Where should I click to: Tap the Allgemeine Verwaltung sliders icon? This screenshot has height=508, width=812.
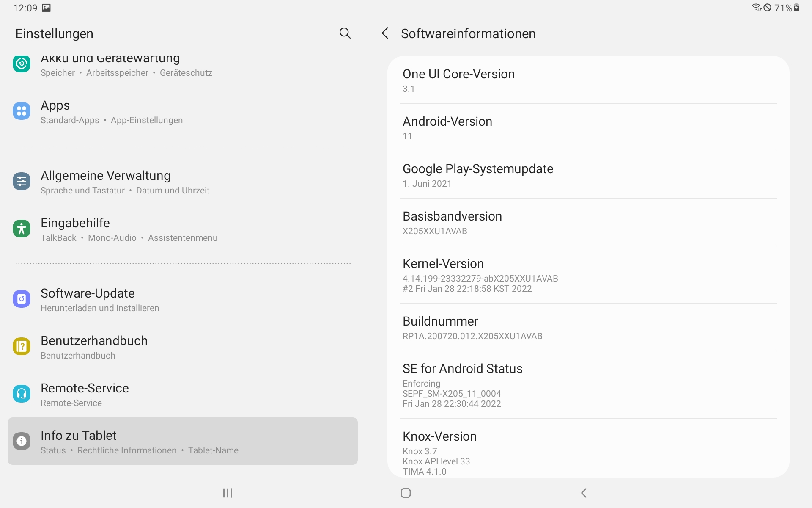[22, 182]
